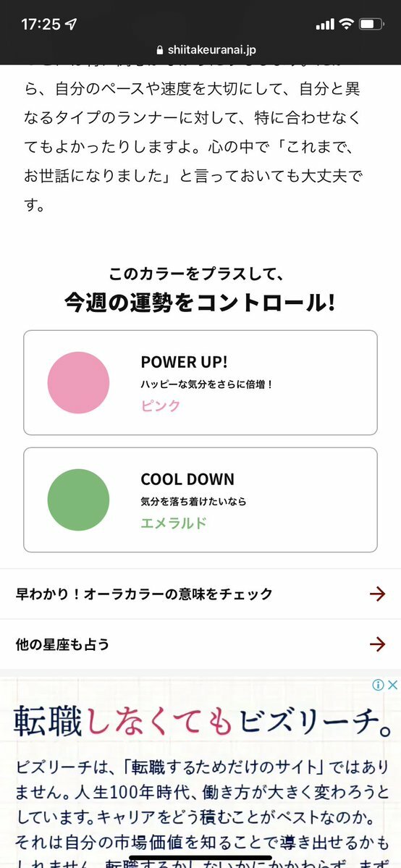Tap the lock icon in address bar
Screen dimensions: 401x868
(160, 51)
